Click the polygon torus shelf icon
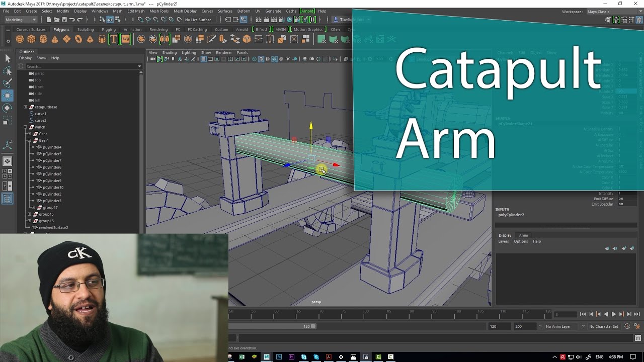The image size is (644, 362). pyautogui.click(x=78, y=39)
